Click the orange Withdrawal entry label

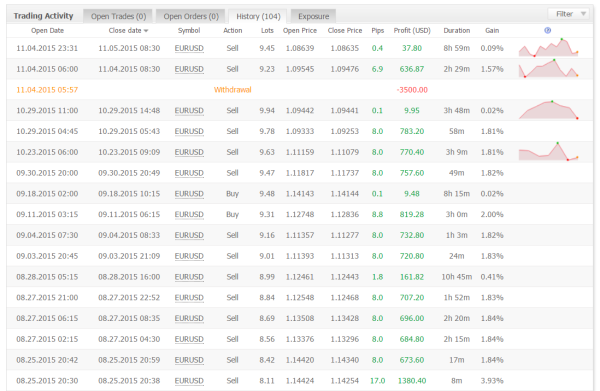tap(233, 90)
